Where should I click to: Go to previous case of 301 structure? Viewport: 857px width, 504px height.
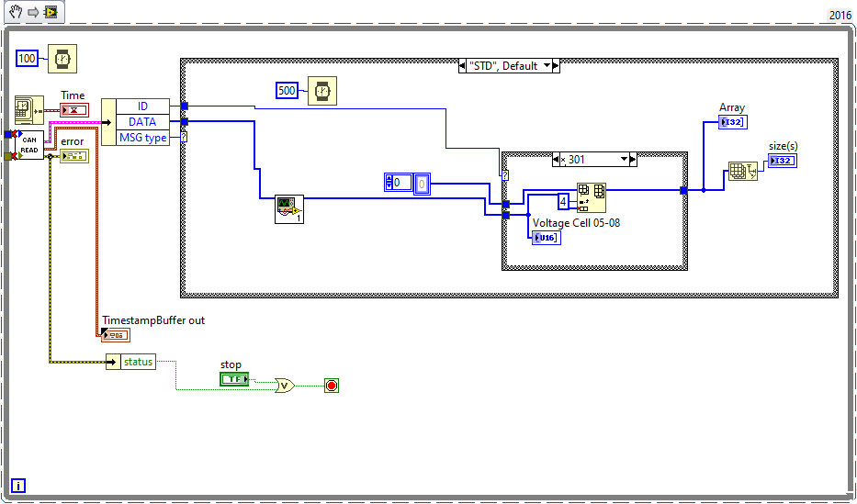556,160
